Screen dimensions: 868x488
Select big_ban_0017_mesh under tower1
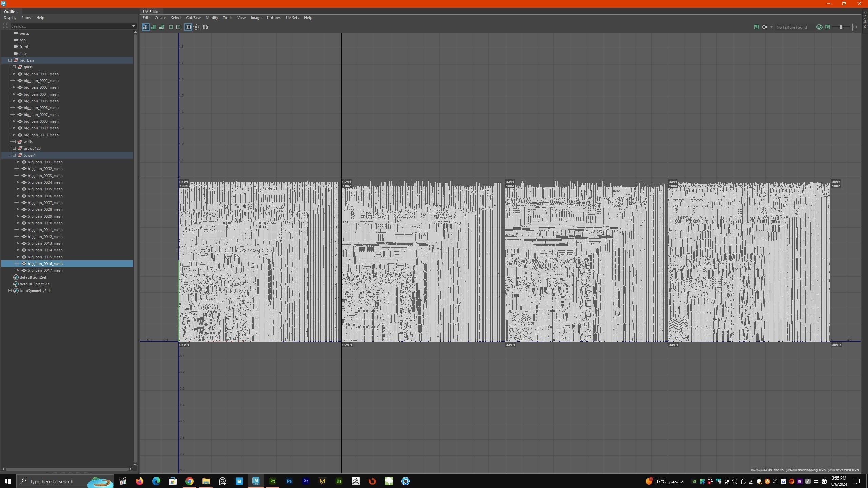click(x=45, y=270)
